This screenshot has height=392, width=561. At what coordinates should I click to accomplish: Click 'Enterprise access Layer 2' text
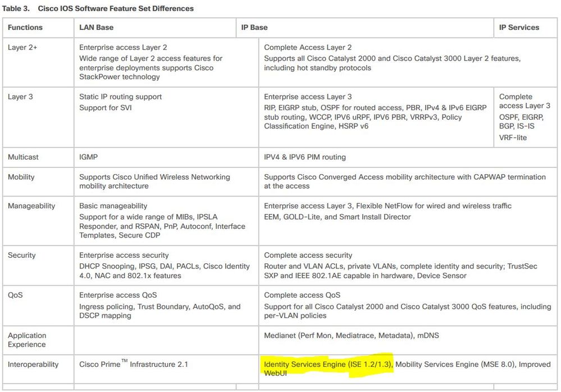(x=123, y=47)
